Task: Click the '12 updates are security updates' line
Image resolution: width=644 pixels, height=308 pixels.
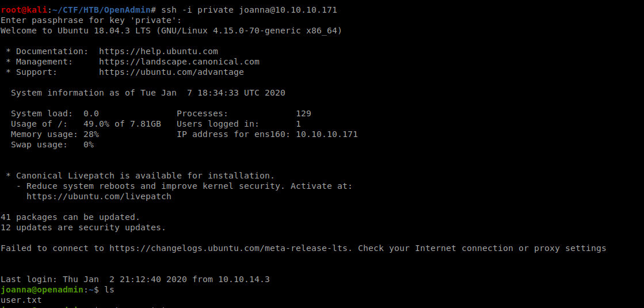Action: 83,227
